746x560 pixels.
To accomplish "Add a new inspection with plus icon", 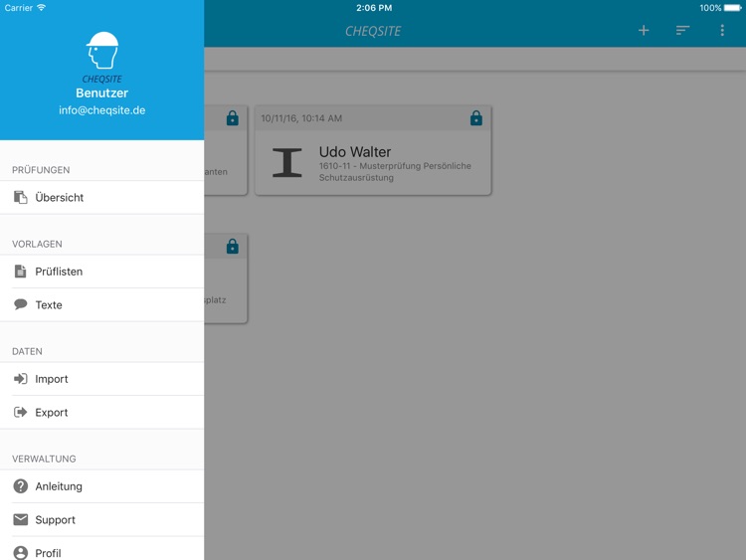I will tap(644, 31).
